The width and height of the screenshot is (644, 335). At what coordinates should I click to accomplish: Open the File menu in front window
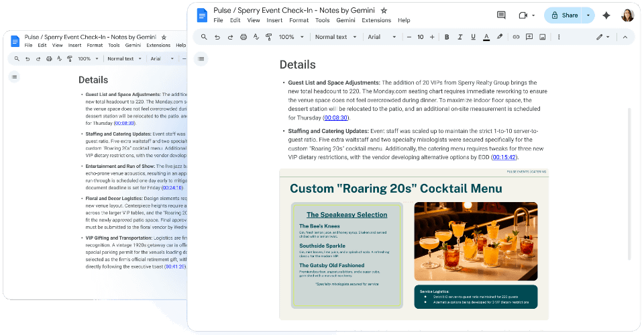(218, 20)
